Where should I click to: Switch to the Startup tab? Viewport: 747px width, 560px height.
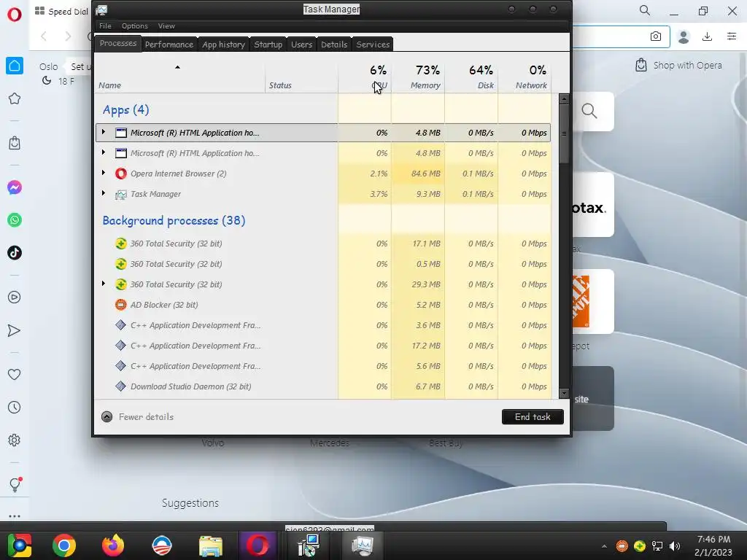coord(268,44)
